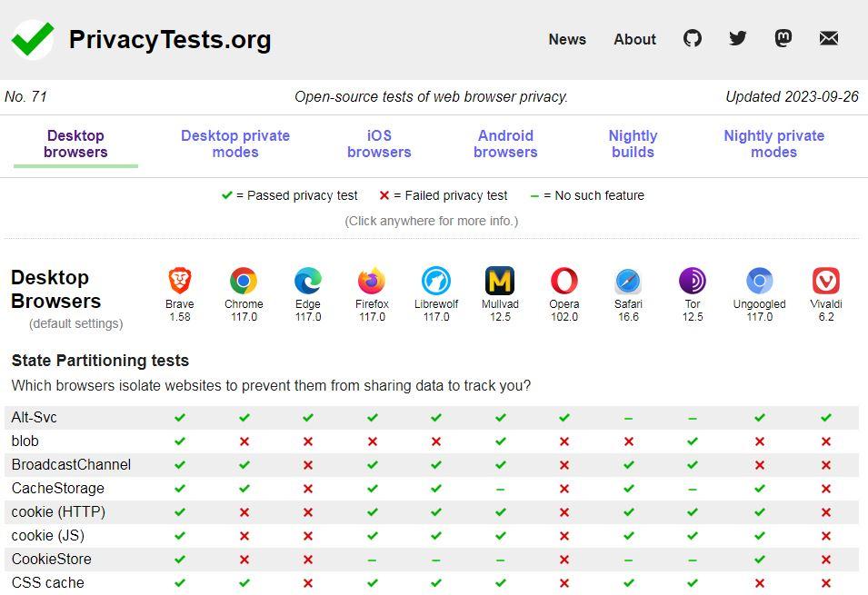This screenshot has width=868, height=595.
Task: Select the Opera browser icon
Action: (x=564, y=281)
